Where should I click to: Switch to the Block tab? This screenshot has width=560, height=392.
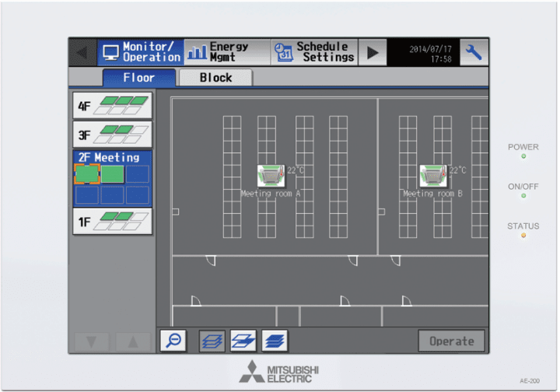click(215, 78)
